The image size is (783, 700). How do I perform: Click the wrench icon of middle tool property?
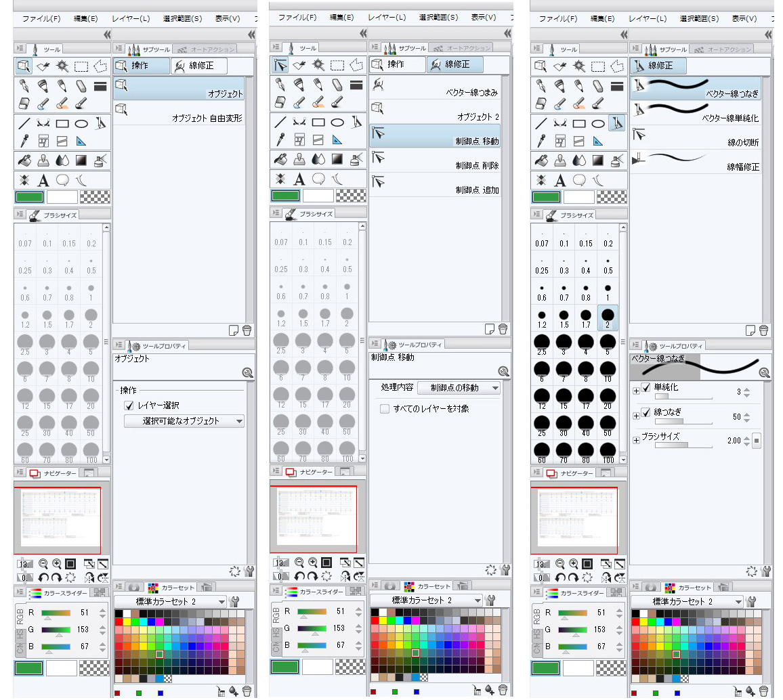(505, 570)
